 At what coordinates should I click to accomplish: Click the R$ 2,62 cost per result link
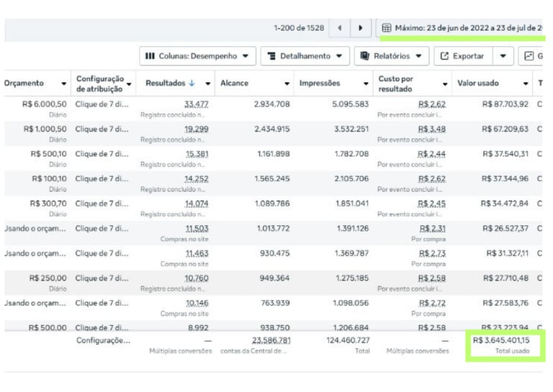point(432,104)
